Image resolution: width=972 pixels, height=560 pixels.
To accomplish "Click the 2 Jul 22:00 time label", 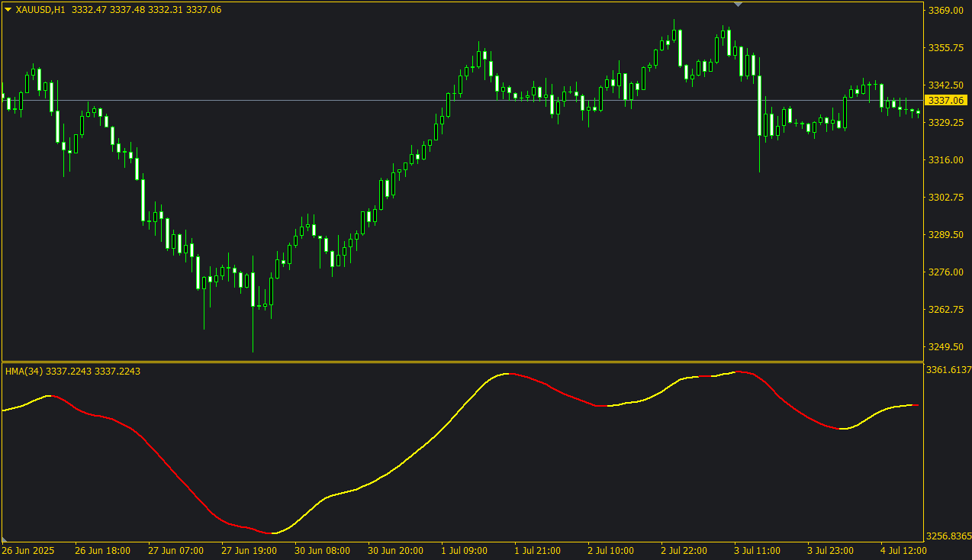I will pos(684,551).
